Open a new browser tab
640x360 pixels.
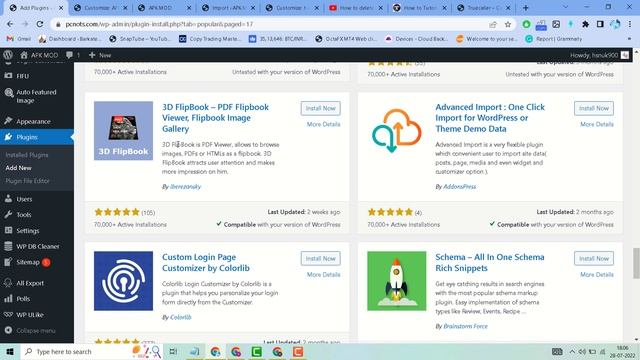(x=525, y=8)
